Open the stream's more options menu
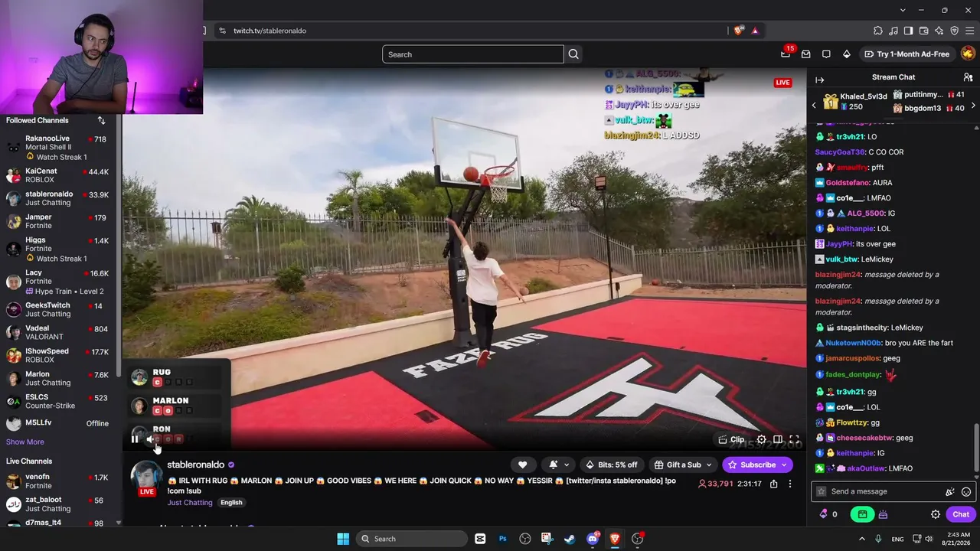Screen dimensions: 980x551 tap(790, 484)
